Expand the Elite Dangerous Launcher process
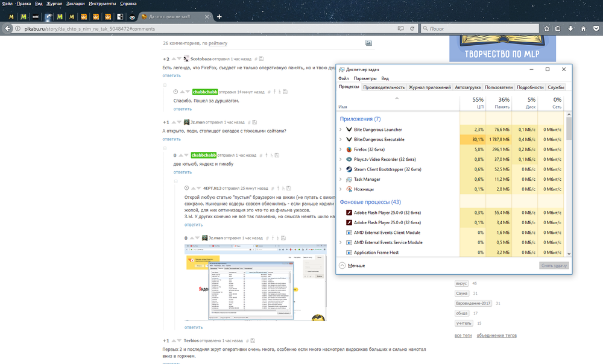 [340, 130]
